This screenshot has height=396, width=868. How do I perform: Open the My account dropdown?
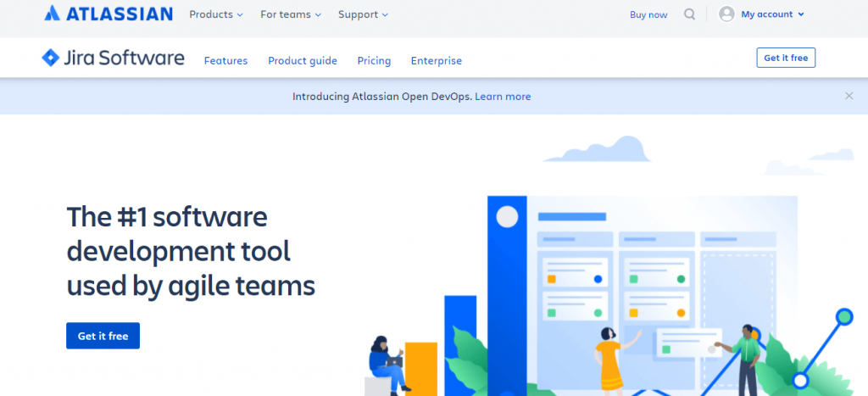[772, 14]
